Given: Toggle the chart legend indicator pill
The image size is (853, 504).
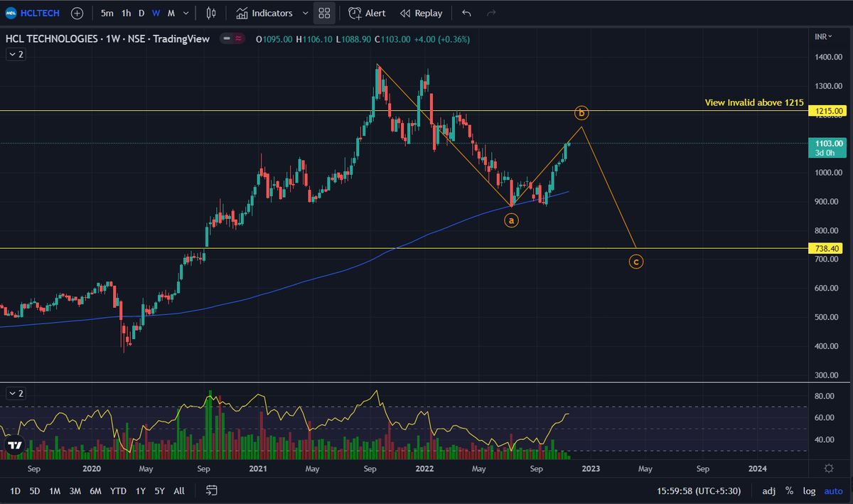Looking at the screenshot, I should [x=232, y=39].
